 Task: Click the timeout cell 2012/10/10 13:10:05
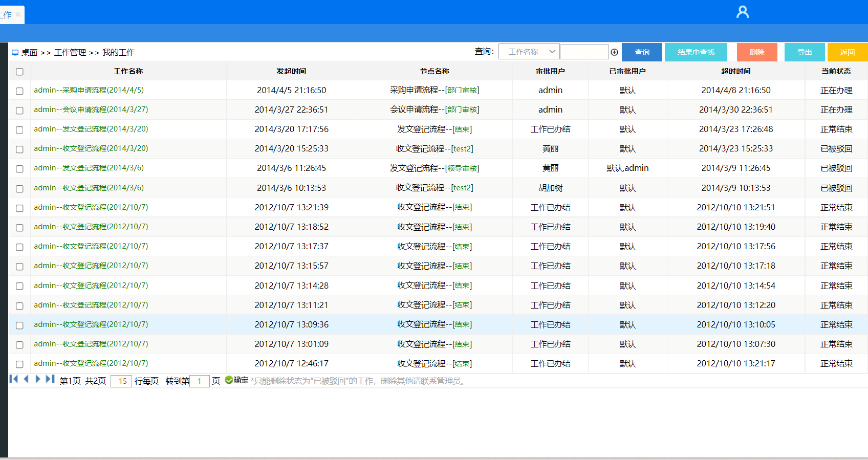(x=736, y=324)
